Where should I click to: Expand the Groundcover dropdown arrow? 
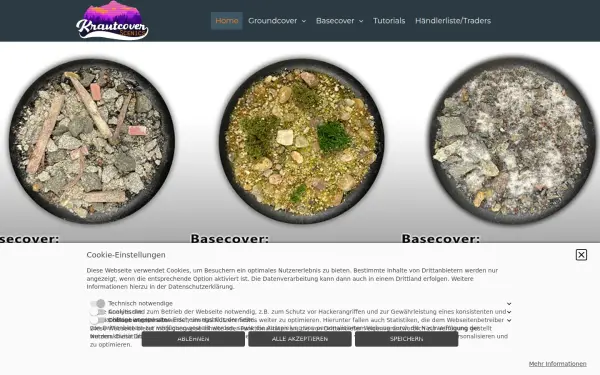304,21
